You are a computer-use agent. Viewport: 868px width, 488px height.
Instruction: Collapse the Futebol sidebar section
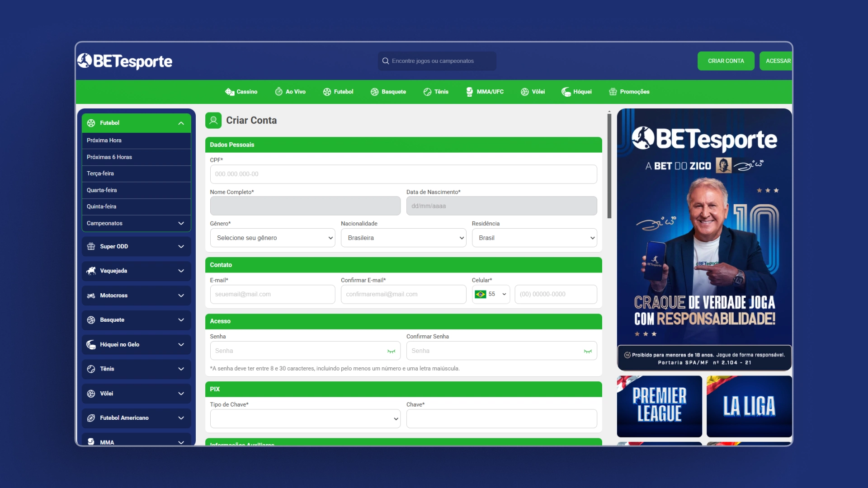[x=181, y=123]
